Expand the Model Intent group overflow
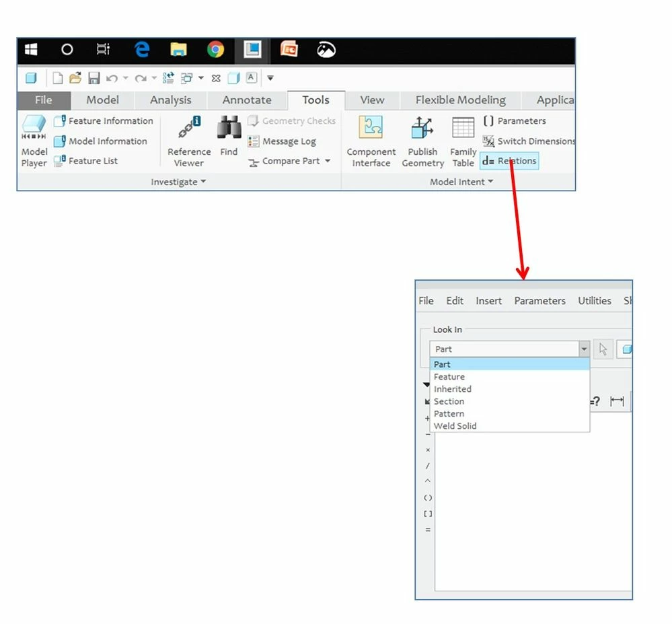Screen dimensions: 672x624 [x=461, y=182]
